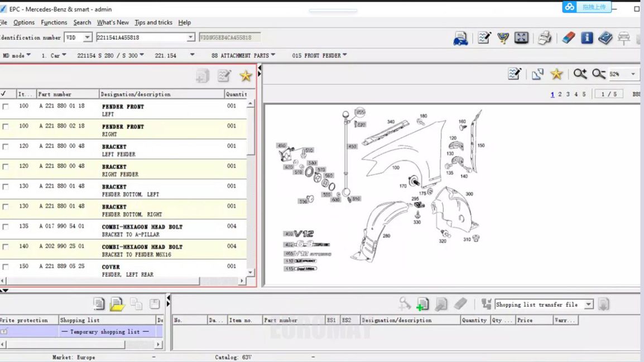Check the box for BRACKET FENDER BOTTOM, LEFT
Viewport: 644px width, 362px height.
point(6,187)
